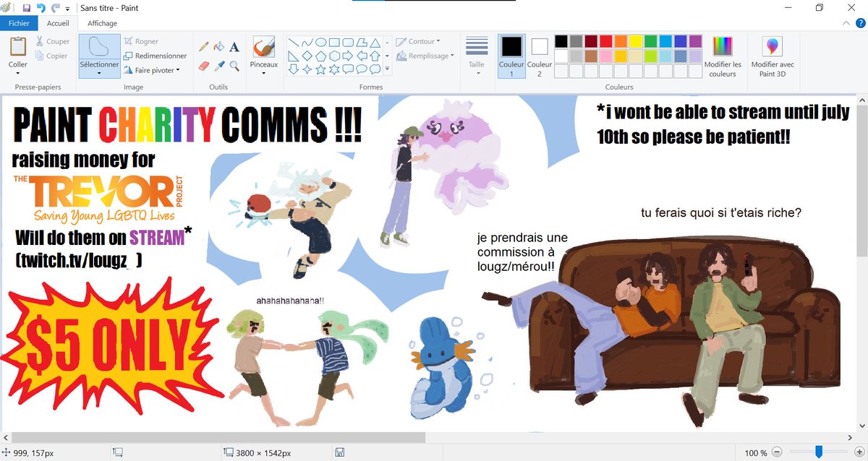Image resolution: width=868 pixels, height=461 pixels.
Task: Undo with the quick access toolbar arrow
Action: pyautogui.click(x=41, y=8)
